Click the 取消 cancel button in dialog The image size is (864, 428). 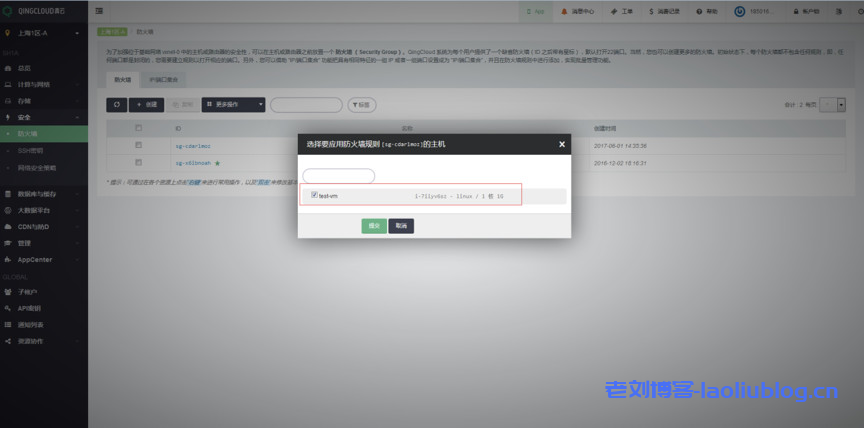coord(400,226)
